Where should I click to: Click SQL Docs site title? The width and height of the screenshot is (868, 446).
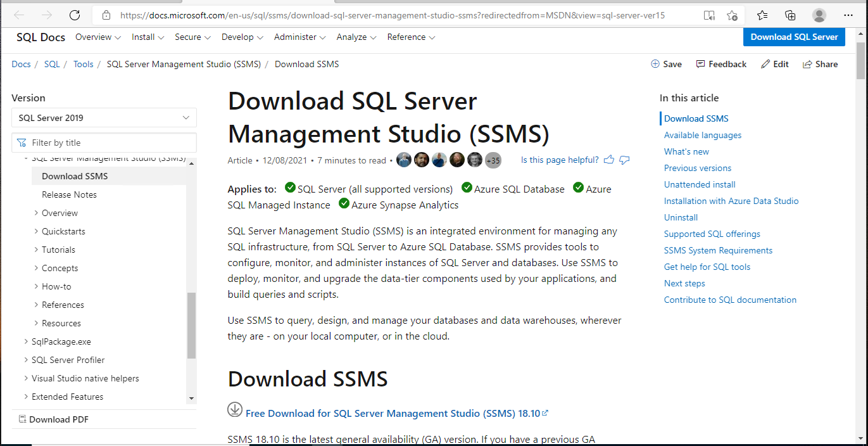point(41,37)
